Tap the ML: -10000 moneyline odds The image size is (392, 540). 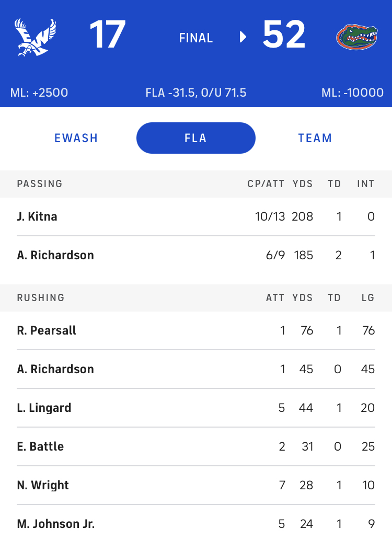point(352,93)
